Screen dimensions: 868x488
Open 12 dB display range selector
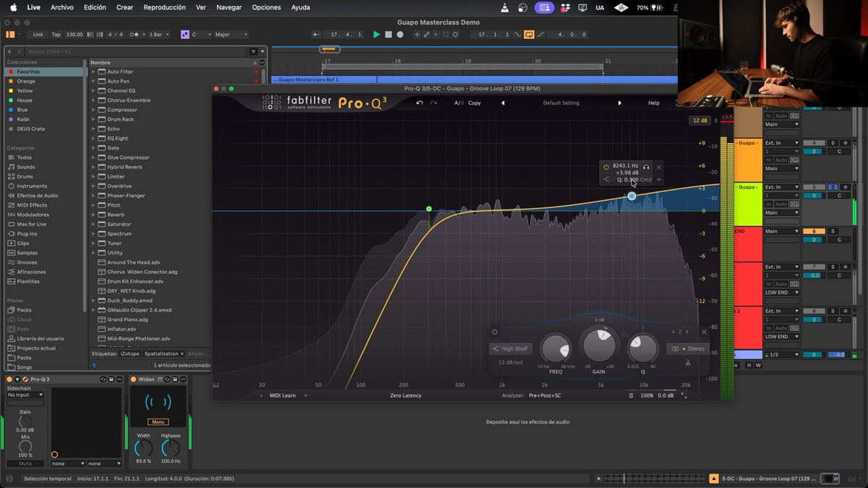pyautogui.click(x=699, y=121)
